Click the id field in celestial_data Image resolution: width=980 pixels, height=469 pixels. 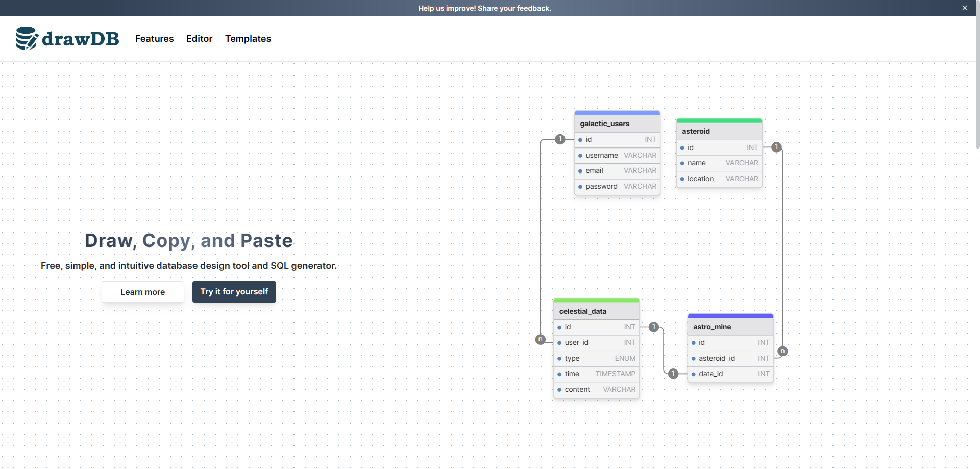596,327
